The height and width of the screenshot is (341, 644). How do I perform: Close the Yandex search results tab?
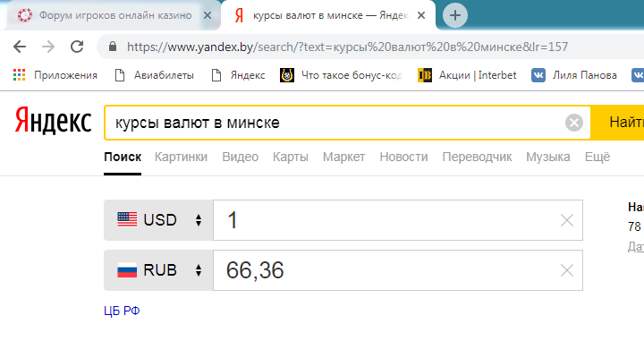click(x=421, y=15)
